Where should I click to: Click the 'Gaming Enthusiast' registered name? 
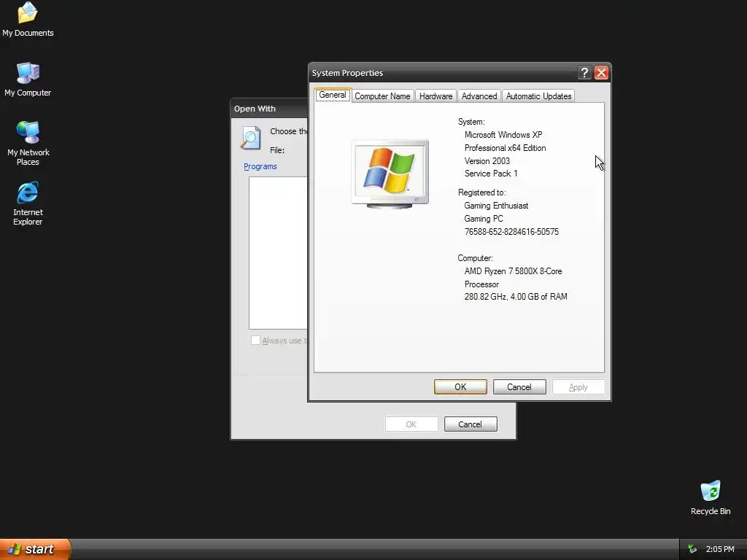(x=496, y=206)
